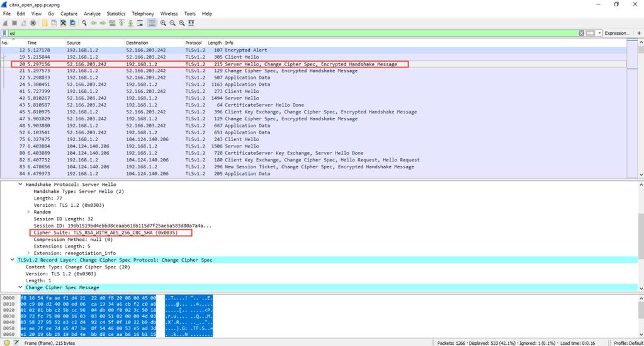
Task: Edit capture file properties in the status bar
Action: [16, 343]
